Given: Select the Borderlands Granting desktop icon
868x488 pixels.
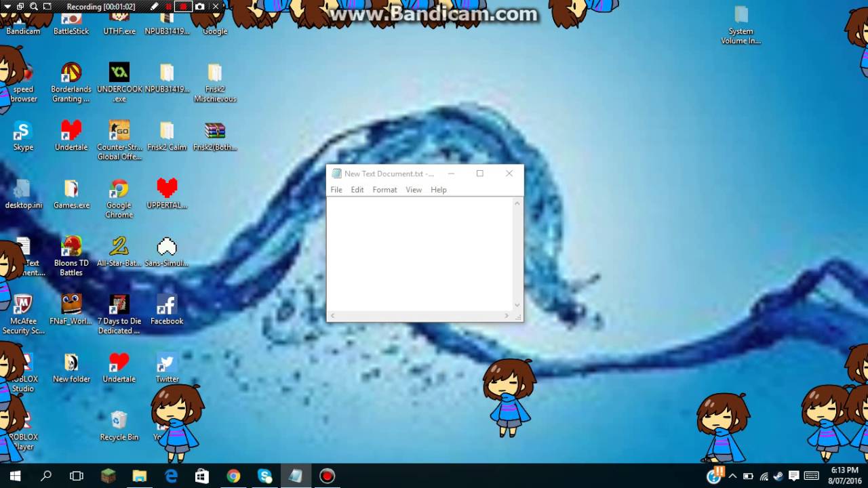Looking at the screenshot, I should 71,83.
